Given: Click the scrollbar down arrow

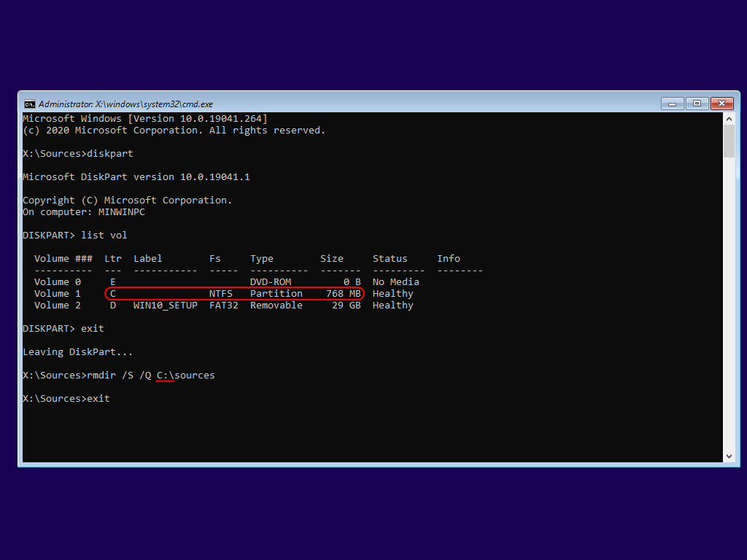Looking at the screenshot, I should (x=729, y=456).
